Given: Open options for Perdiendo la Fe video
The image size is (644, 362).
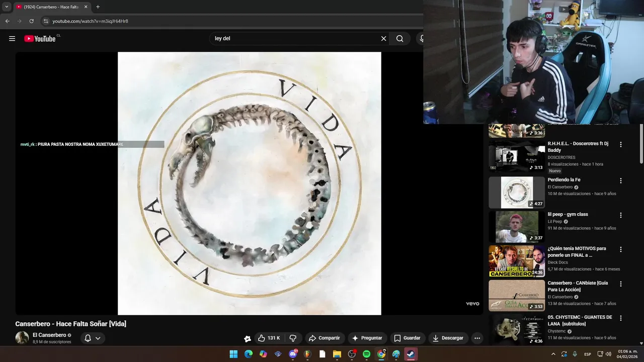Looking at the screenshot, I should coord(620,180).
